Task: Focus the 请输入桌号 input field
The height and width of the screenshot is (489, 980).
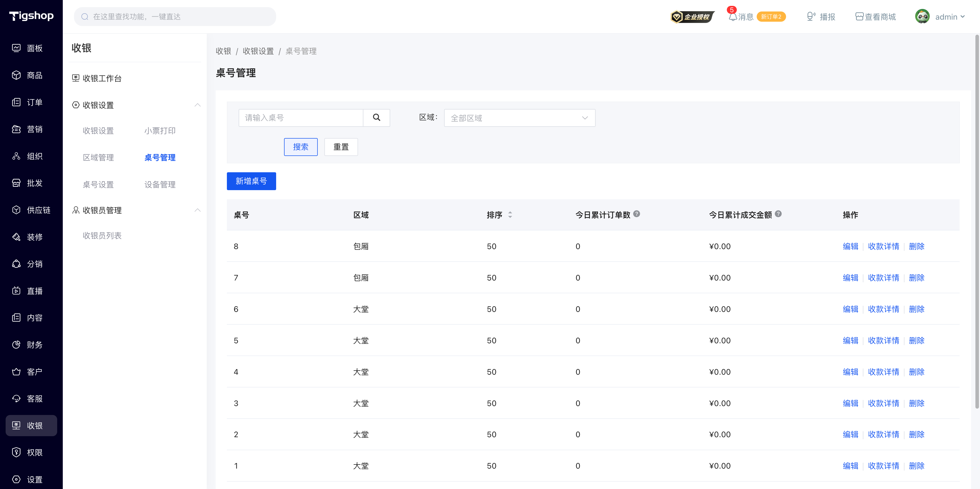Action: coord(301,118)
